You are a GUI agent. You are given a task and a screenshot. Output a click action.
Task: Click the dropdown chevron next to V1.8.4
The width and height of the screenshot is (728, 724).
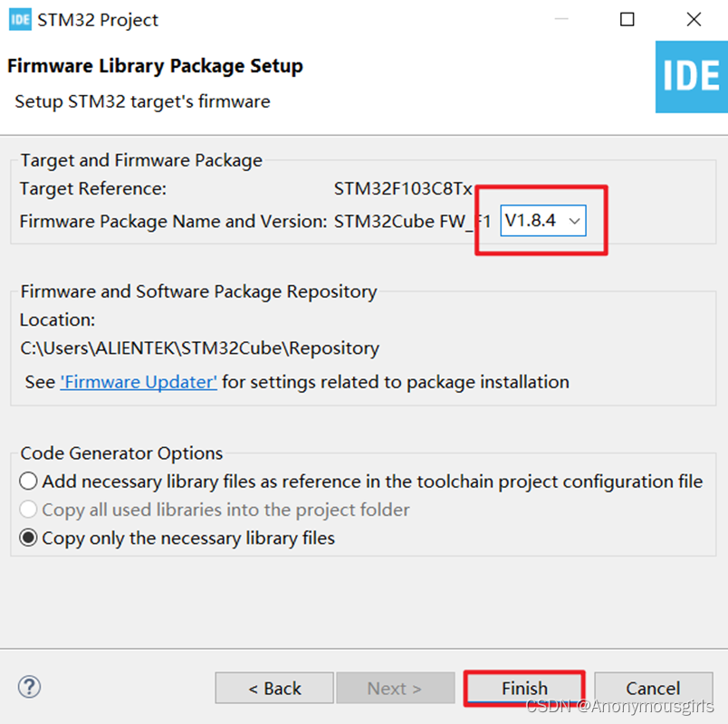click(x=574, y=220)
